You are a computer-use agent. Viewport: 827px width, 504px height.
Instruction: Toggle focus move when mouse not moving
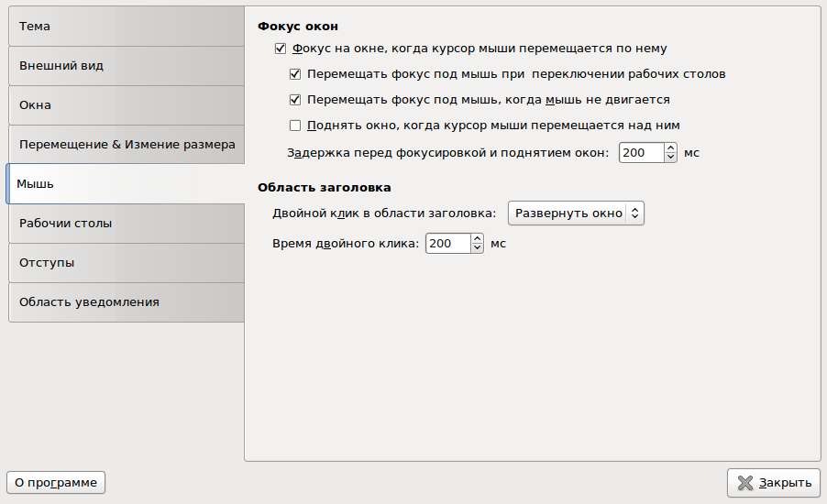[295, 100]
